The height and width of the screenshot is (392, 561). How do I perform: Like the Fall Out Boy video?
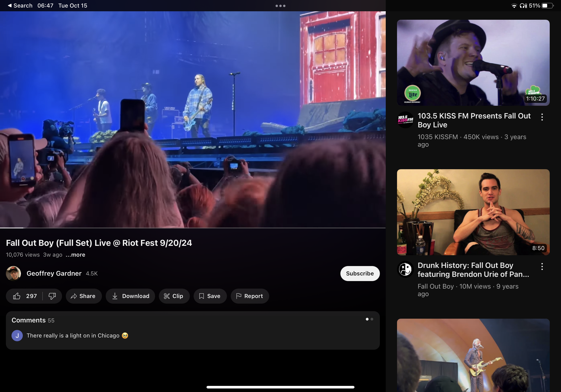[24, 296]
